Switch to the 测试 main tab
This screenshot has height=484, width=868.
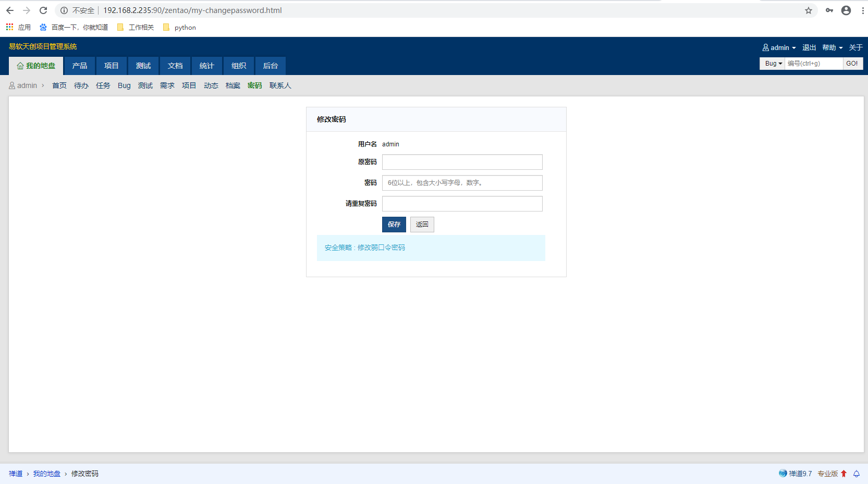pos(143,66)
